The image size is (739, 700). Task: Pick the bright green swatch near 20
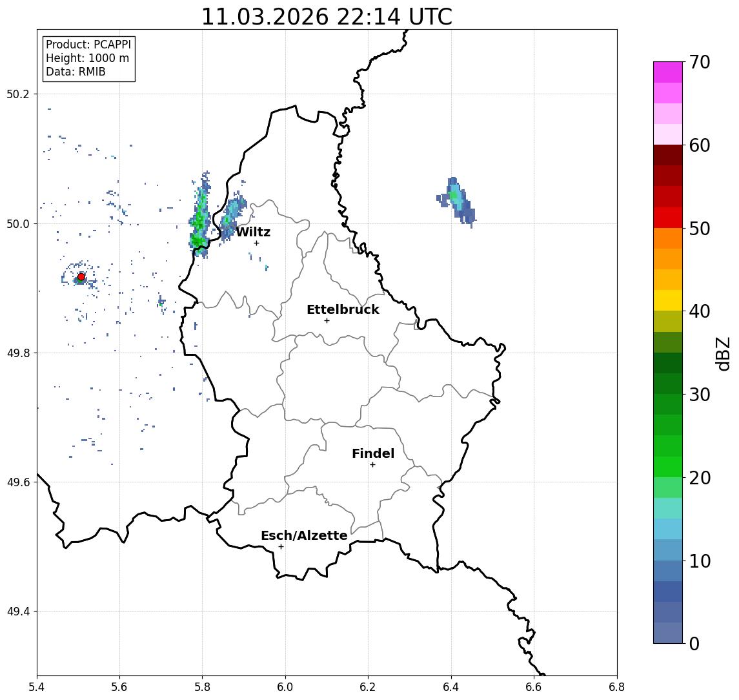click(x=668, y=466)
